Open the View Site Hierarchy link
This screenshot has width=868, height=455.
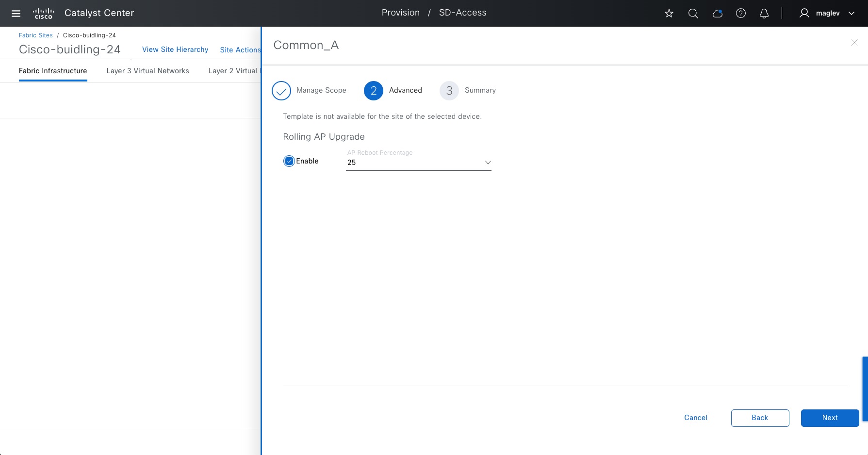point(175,49)
